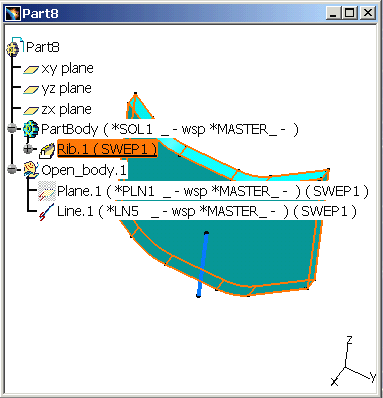
Task: Select the yz plane icon
Action: pyautogui.click(x=31, y=89)
